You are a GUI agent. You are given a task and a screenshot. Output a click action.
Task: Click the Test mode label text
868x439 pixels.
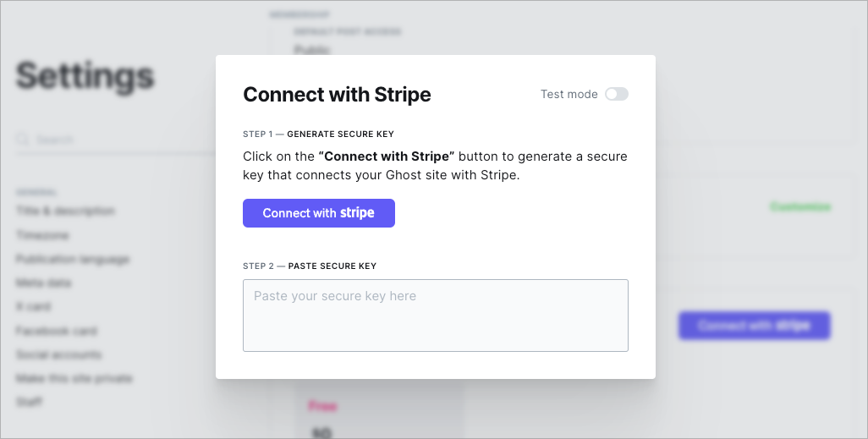tap(569, 94)
